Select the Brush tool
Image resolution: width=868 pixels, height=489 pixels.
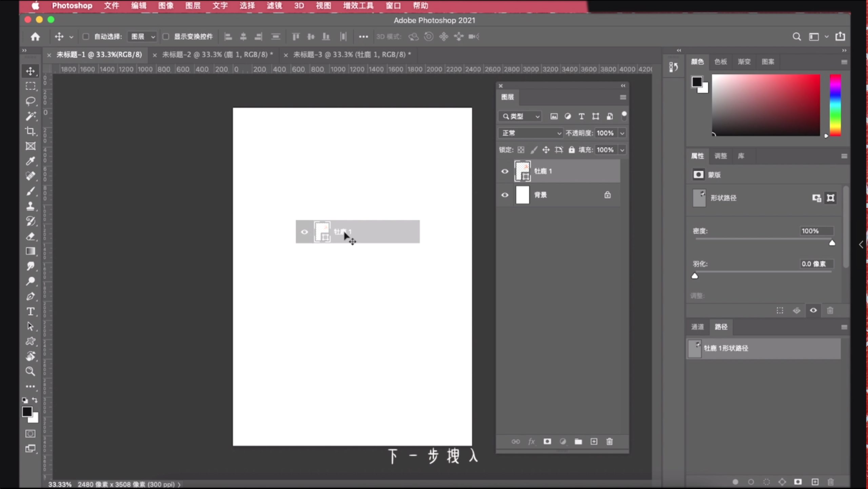[x=31, y=191]
